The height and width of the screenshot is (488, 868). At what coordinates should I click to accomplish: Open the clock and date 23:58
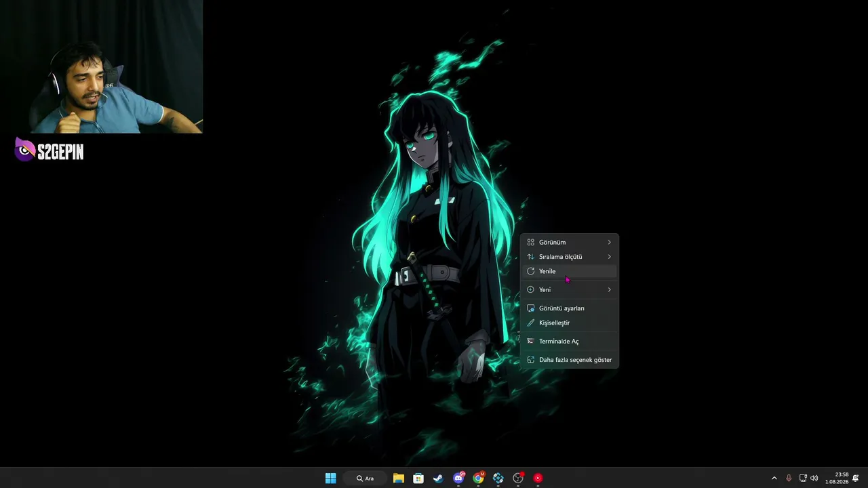(837, 478)
